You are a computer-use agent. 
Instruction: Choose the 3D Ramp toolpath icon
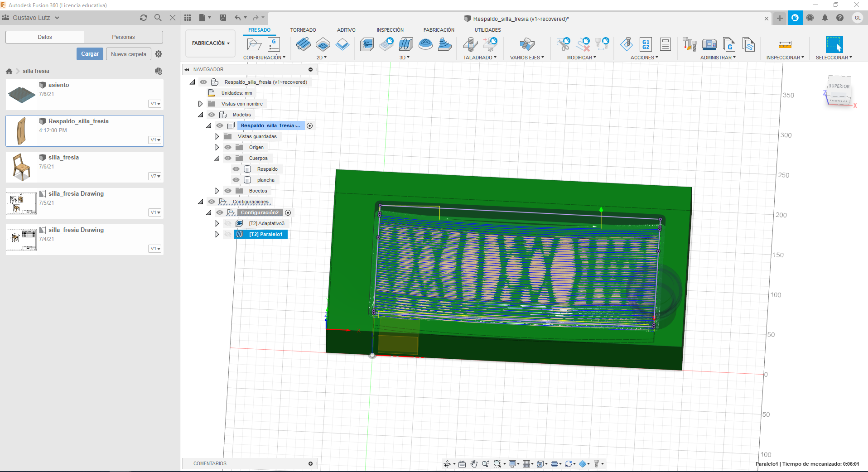click(x=445, y=44)
